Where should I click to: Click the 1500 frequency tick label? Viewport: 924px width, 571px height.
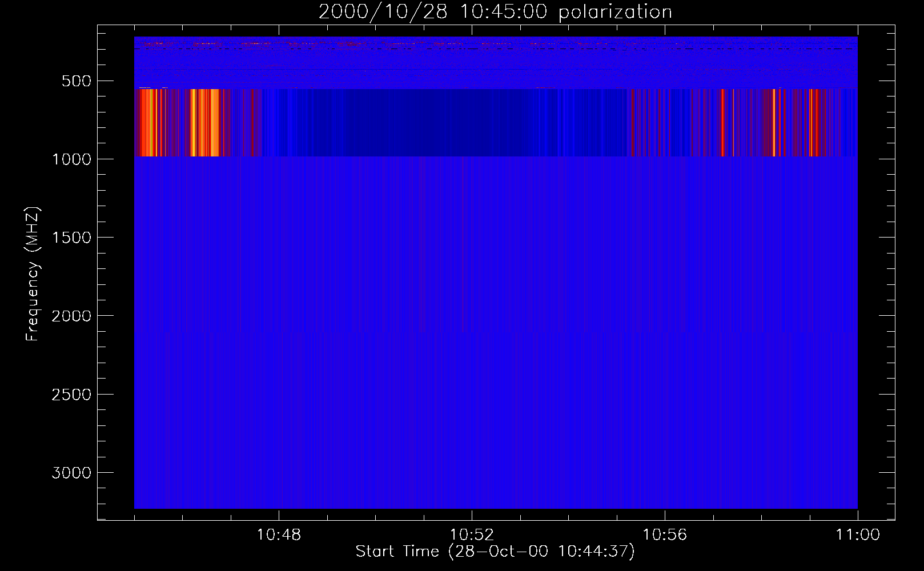point(71,238)
